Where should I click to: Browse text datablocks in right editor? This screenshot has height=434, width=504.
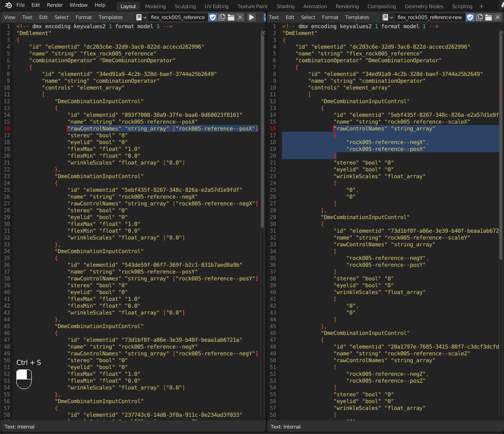(x=388, y=17)
